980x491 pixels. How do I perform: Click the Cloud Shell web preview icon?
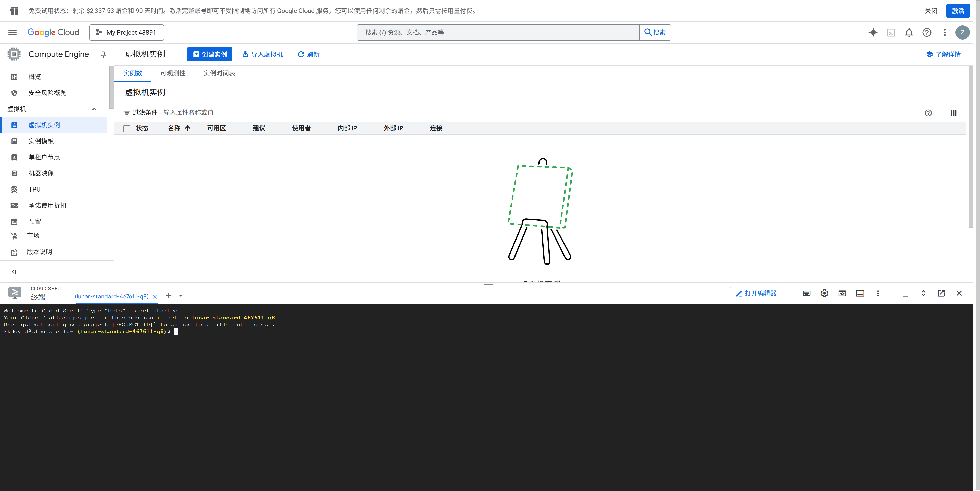pyautogui.click(x=842, y=293)
